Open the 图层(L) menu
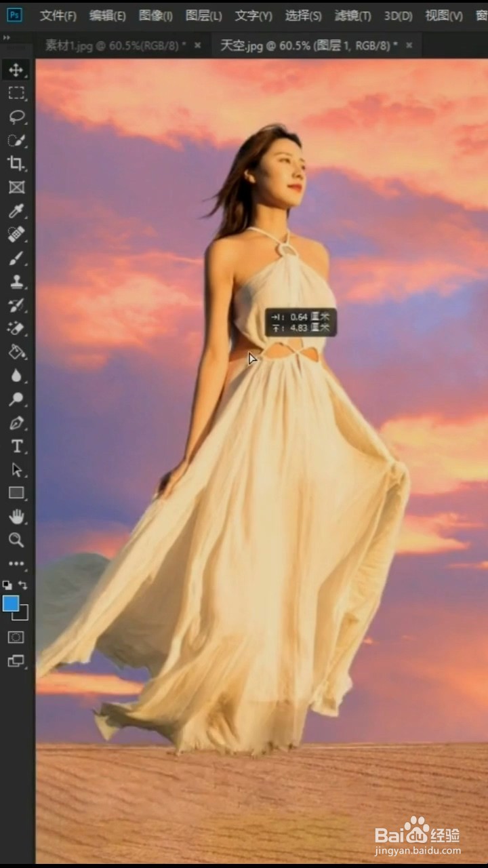This screenshot has width=488, height=868. (204, 16)
